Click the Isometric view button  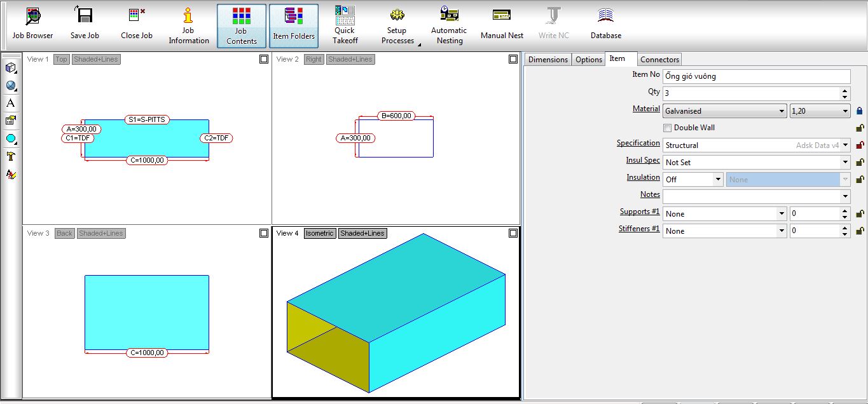(x=319, y=233)
